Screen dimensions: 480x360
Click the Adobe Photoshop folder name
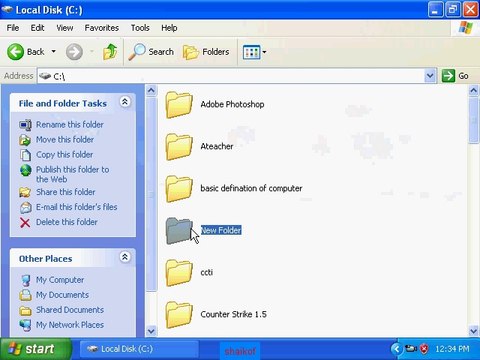pyautogui.click(x=232, y=104)
